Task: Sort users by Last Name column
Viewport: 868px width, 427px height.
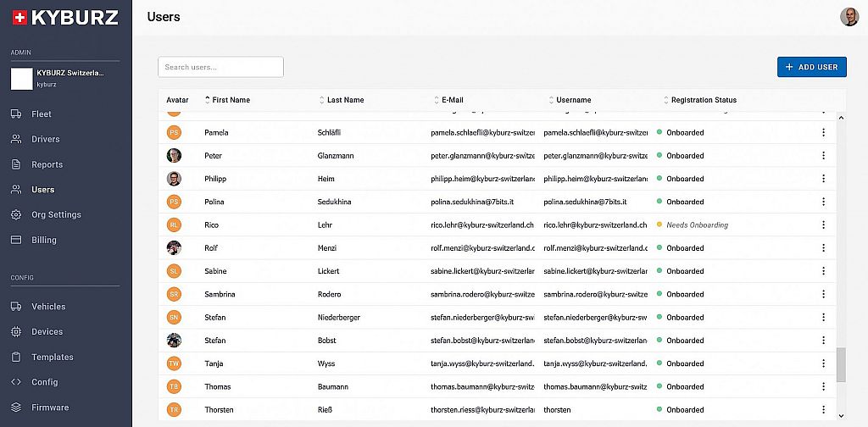Action: [345, 100]
